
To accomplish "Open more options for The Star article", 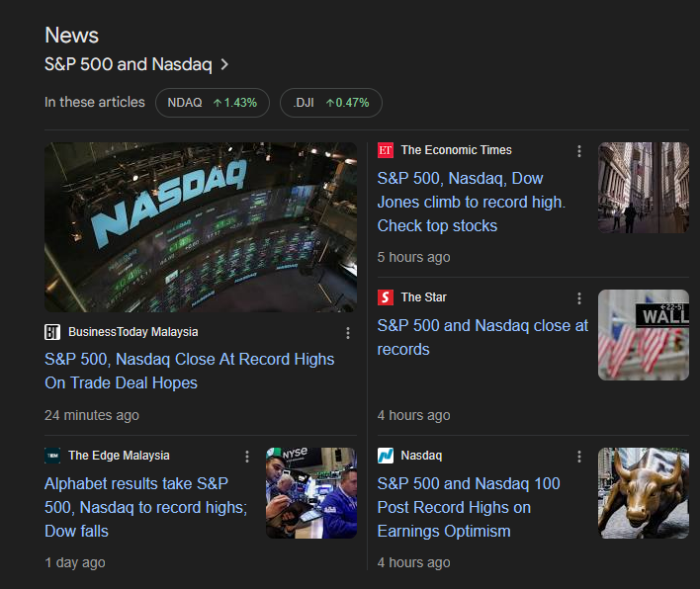I will (x=579, y=298).
